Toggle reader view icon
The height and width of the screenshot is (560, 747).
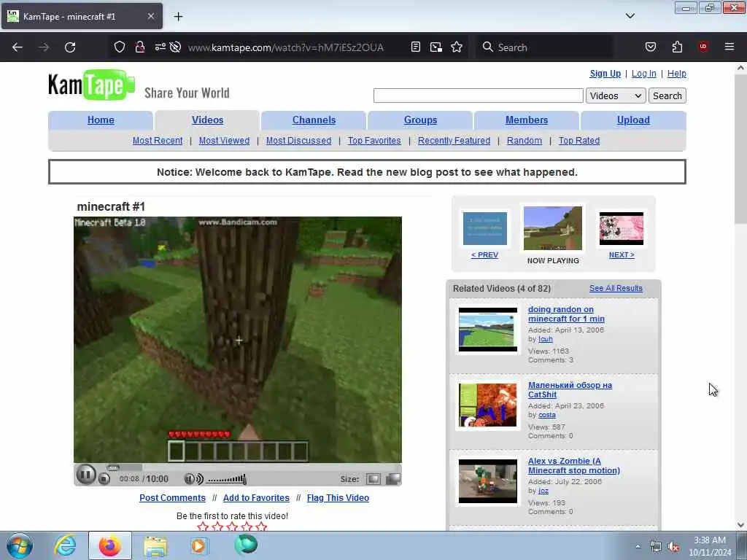[415, 47]
